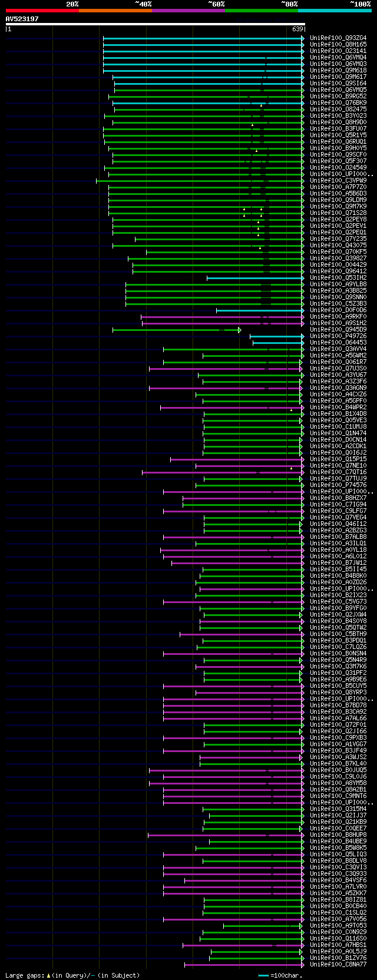
Task: Click the red 20% identity legend segment
Action: pyautogui.click(x=42, y=11)
